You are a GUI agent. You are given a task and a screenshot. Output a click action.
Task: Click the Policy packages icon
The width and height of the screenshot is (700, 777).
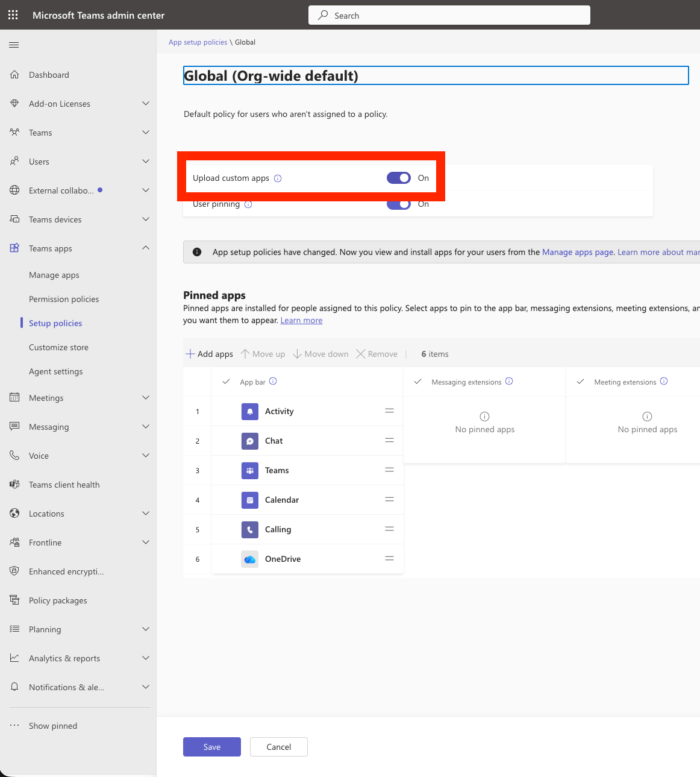tap(14, 600)
